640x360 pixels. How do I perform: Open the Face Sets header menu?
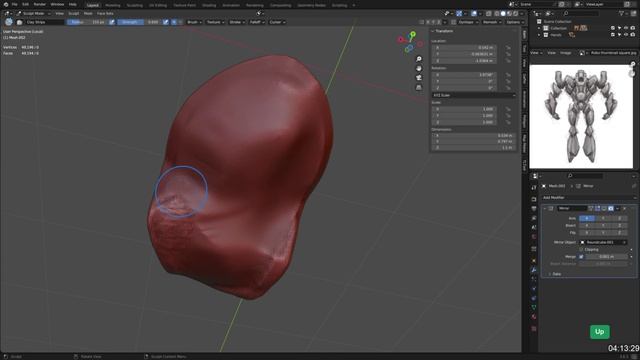click(x=105, y=13)
